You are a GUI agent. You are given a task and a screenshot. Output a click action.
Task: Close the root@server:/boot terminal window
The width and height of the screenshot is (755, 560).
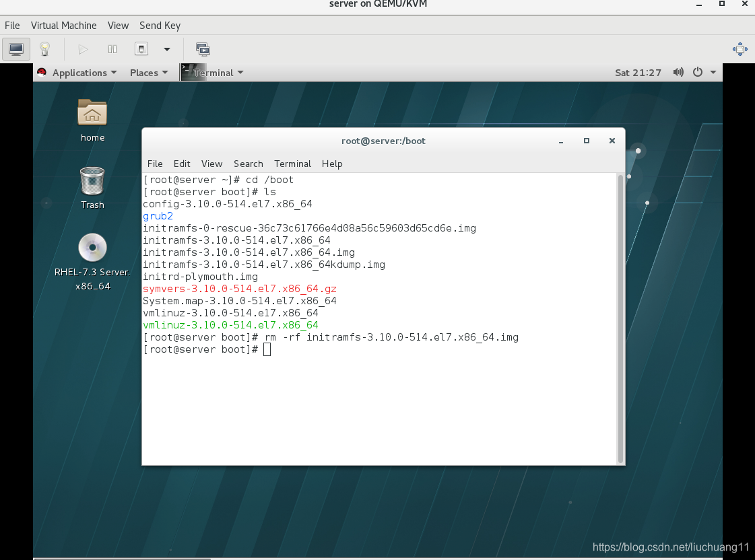612,141
